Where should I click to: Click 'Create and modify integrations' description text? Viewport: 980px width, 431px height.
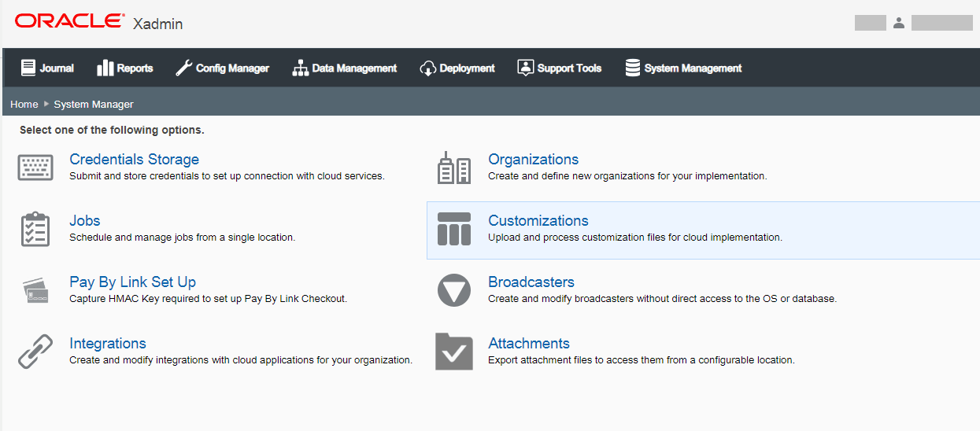click(x=241, y=360)
